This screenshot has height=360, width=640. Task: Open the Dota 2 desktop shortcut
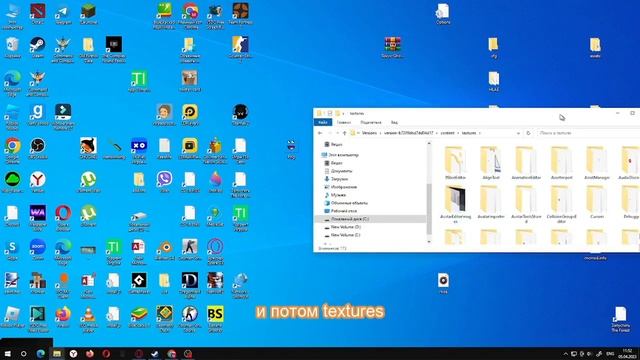coord(38,13)
